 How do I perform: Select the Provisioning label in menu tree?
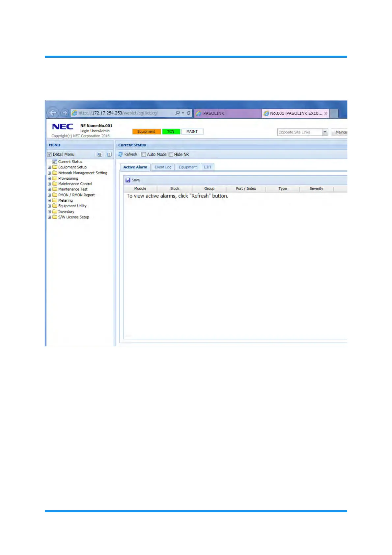click(x=68, y=179)
